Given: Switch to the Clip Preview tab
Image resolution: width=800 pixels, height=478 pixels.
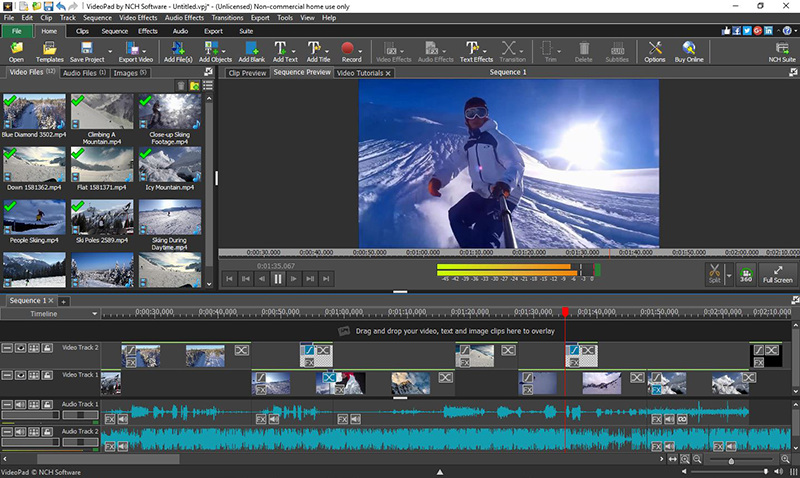Looking at the screenshot, I should [247, 73].
